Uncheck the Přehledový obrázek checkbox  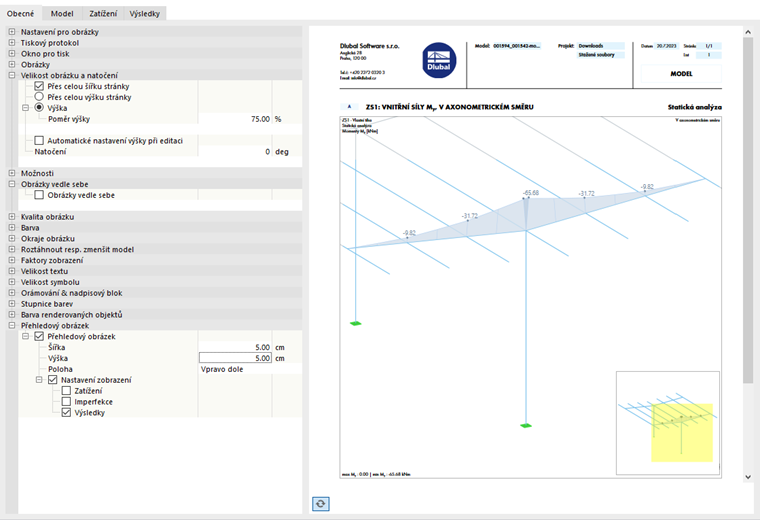tap(39, 336)
